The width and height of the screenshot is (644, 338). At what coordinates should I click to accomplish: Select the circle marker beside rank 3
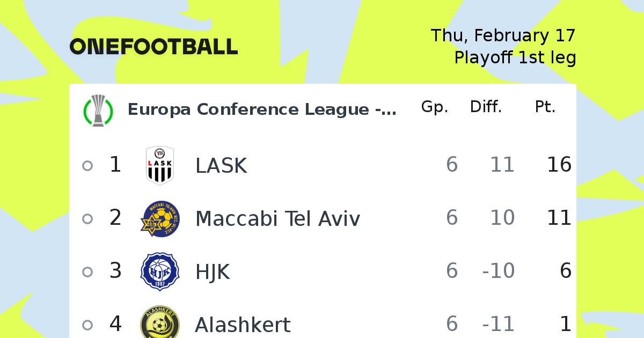[87, 272]
